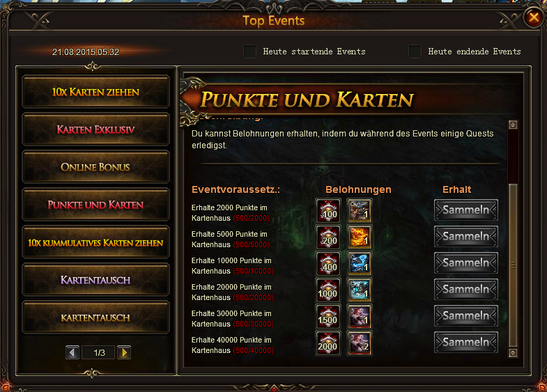This screenshot has width=547, height=392.
Task: Toggle Heute endende Events checkbox
Action: coord(415,52)
